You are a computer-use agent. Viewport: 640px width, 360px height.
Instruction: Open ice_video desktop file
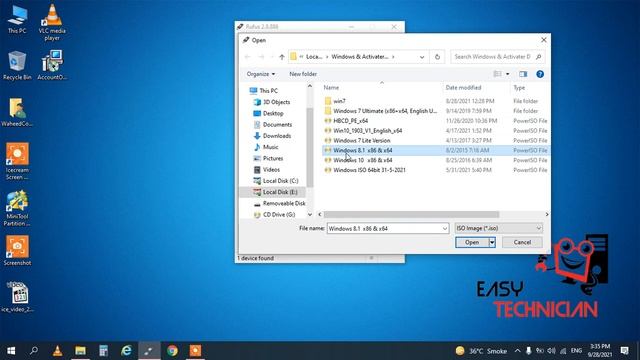pos(17,297)
